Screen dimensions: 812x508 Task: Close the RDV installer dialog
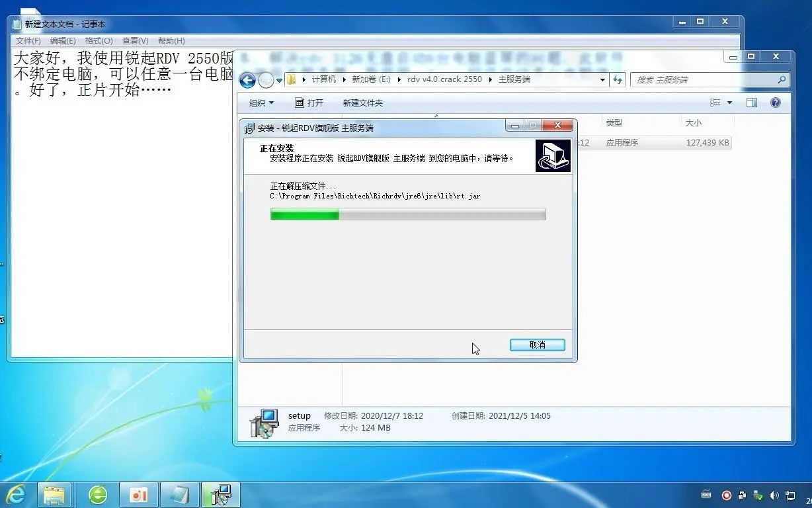click(557, 125)
